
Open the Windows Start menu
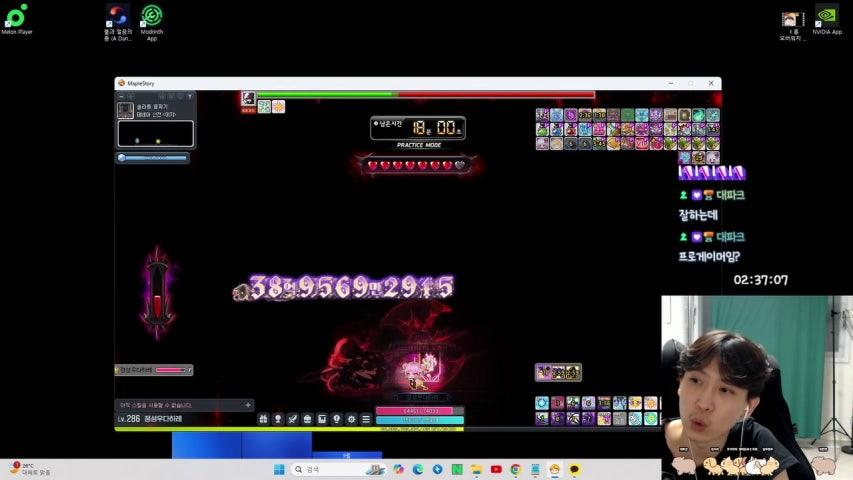(279, 469)
